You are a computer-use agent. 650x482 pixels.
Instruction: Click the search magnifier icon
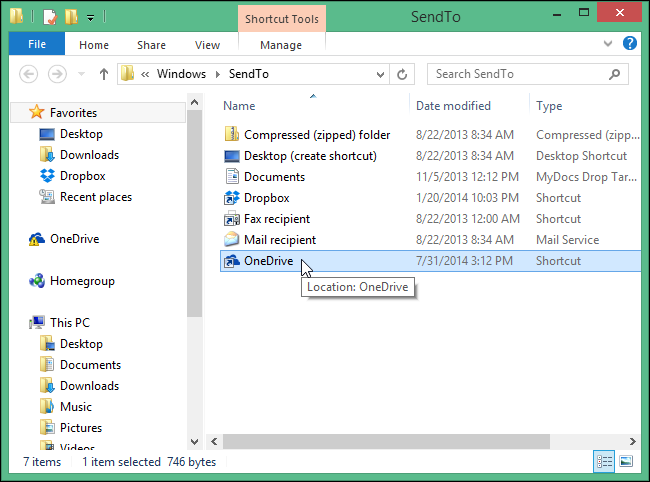[615, 74]
